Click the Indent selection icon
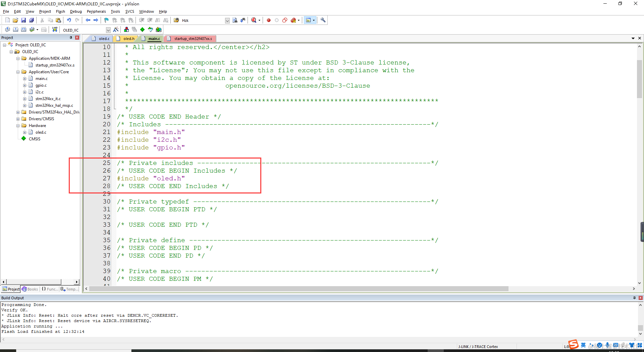 pyautogui.click(x=142, y=20)
